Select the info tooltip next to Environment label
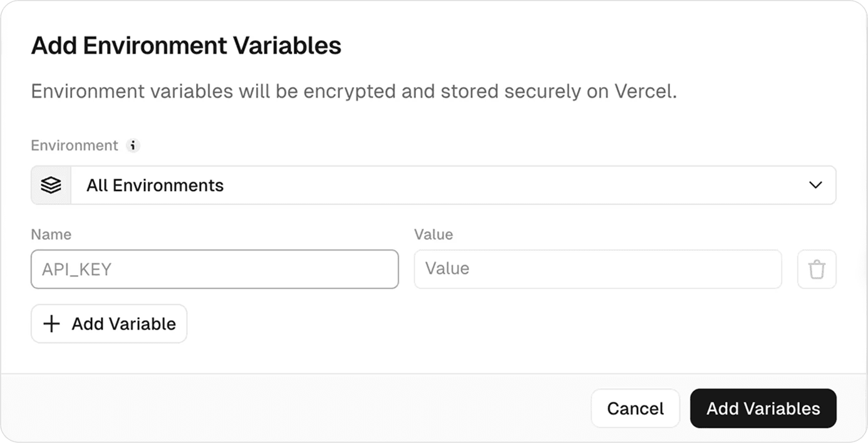868x443 pixels. click(x=133, y=145)
